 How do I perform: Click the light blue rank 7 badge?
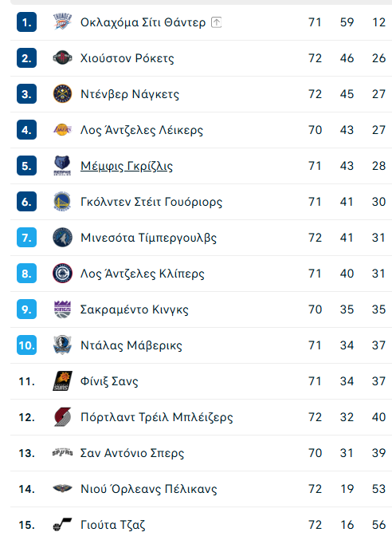click(x=27, y=238)
